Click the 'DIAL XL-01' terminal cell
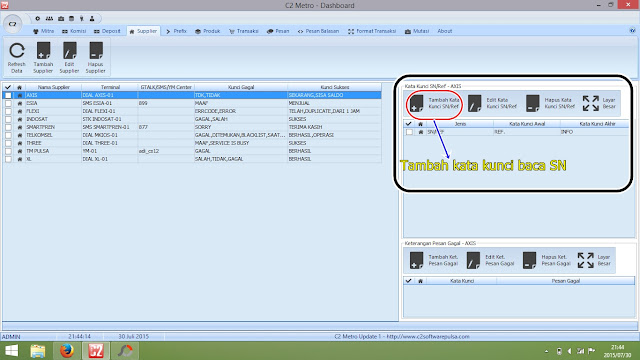 pos(110,159)
